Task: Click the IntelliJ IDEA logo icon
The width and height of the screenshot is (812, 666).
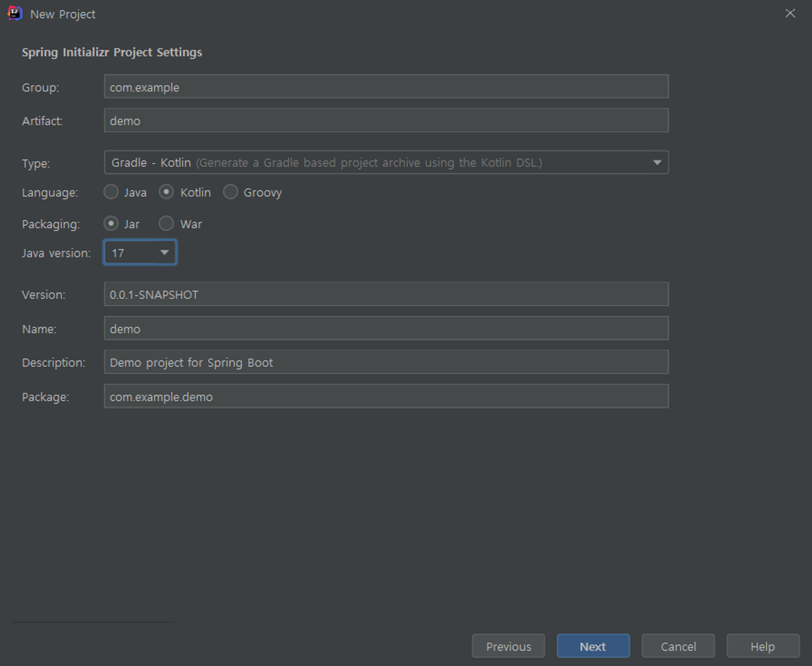Action: 15,13
